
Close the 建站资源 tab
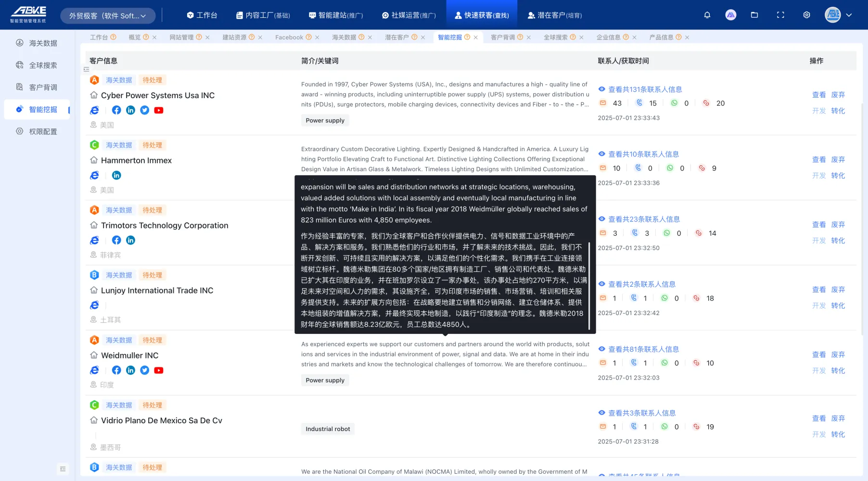(x=260, y=38)
